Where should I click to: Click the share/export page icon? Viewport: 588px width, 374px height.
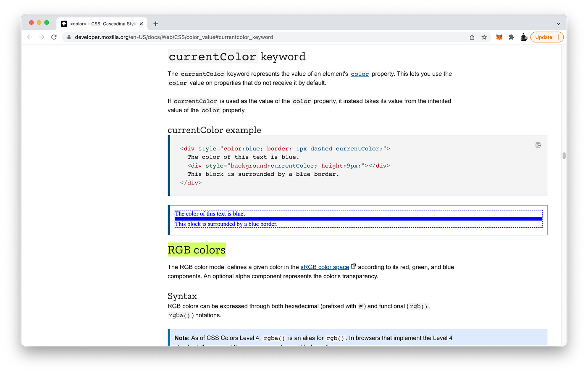tap(472, 37)
